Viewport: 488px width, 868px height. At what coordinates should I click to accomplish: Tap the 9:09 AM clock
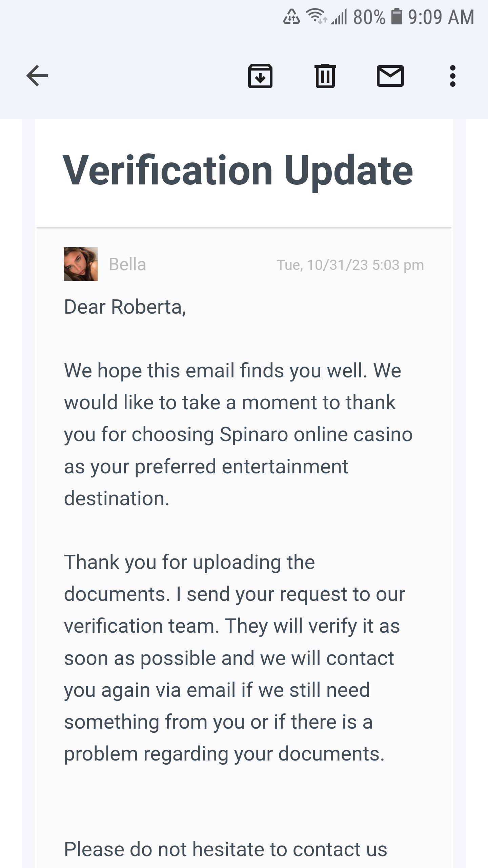coord(441,17)
